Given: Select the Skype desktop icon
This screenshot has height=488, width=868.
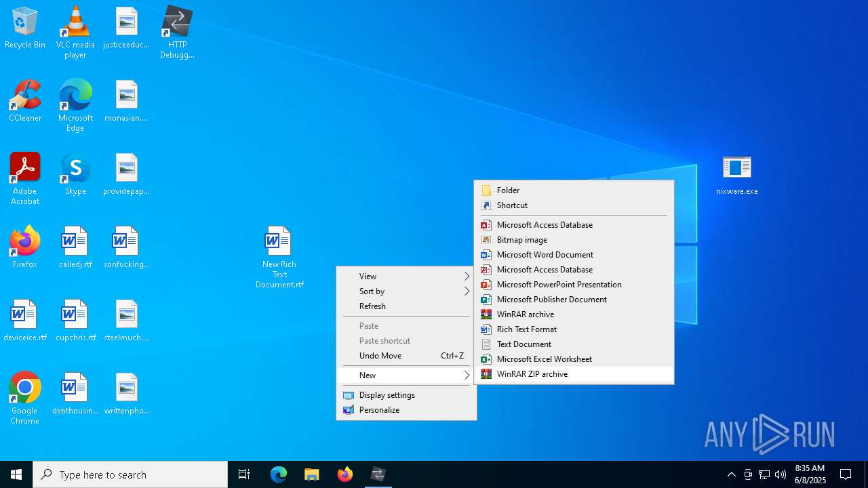Looking at the screenshot, I should tap(75, 174).
